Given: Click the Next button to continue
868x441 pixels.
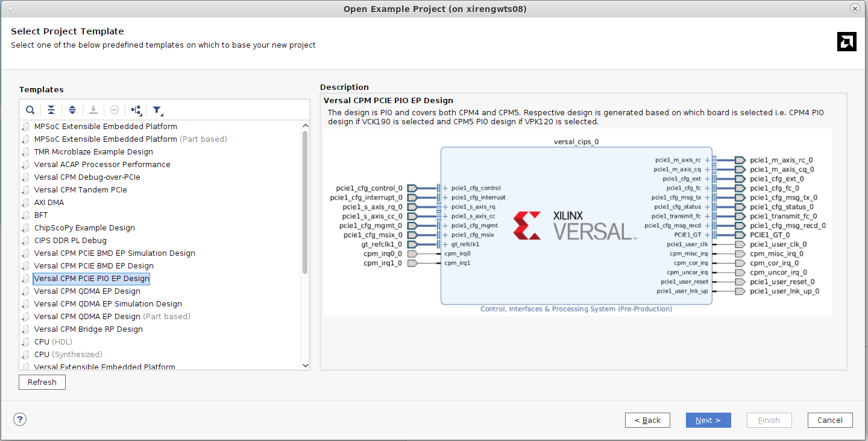Looking at the screenshot, I should (708, 420).
